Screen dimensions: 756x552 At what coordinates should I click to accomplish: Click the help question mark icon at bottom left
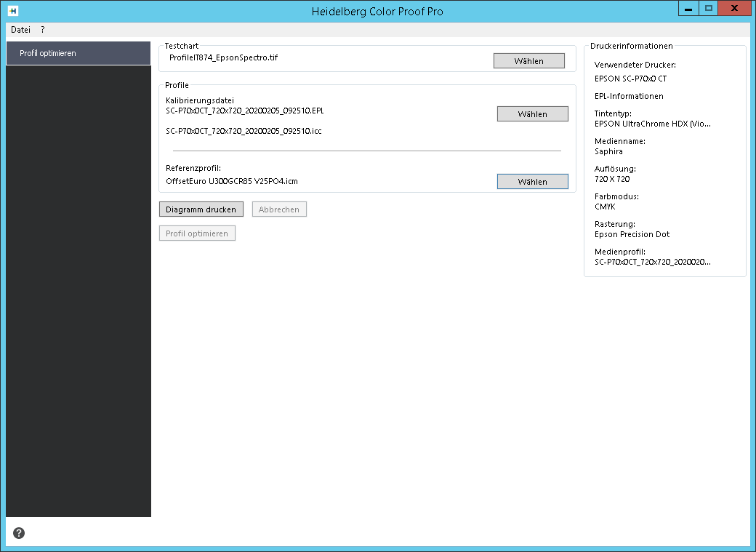(x=19, y=533)
